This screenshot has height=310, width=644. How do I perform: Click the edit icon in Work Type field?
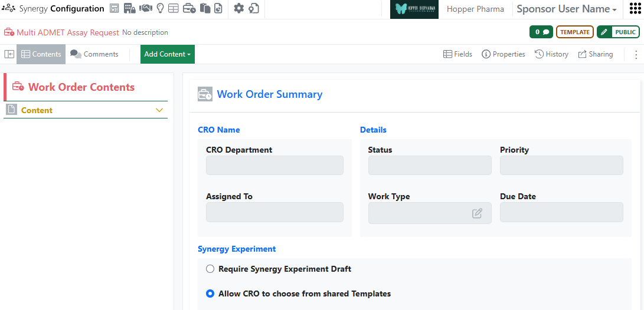pos(477,213)
